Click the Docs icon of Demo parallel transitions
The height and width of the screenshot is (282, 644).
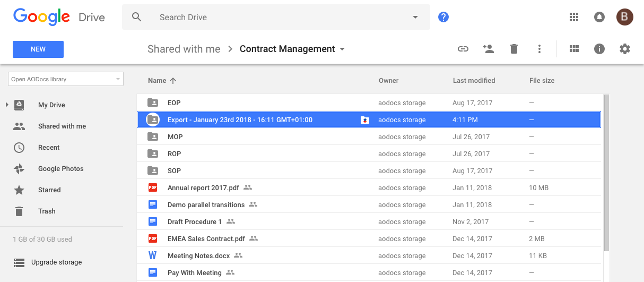pos(153,204)
